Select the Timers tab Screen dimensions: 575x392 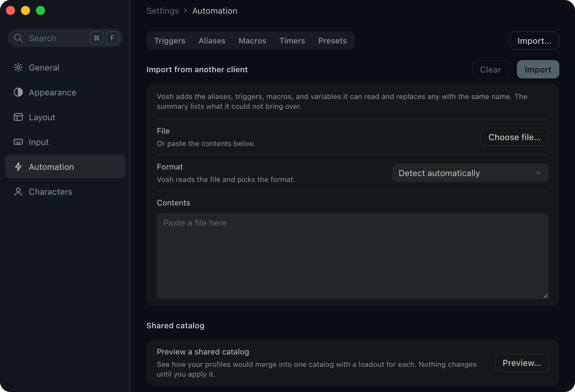tap(292, 41)
